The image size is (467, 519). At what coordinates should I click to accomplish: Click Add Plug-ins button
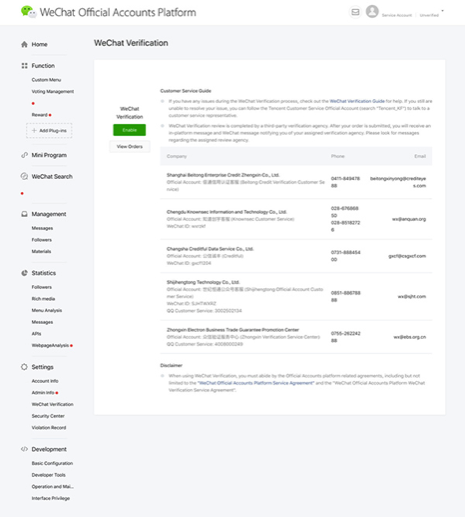[49, 131]
